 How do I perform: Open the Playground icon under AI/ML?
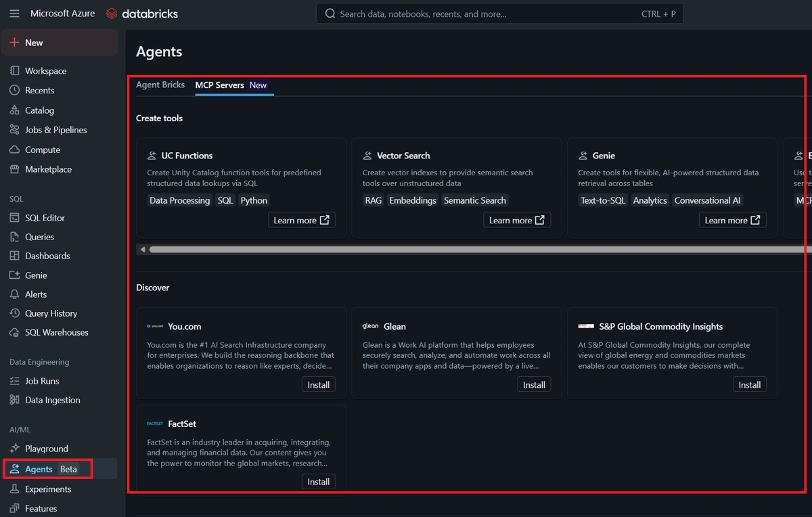click(x=14, y=448)
